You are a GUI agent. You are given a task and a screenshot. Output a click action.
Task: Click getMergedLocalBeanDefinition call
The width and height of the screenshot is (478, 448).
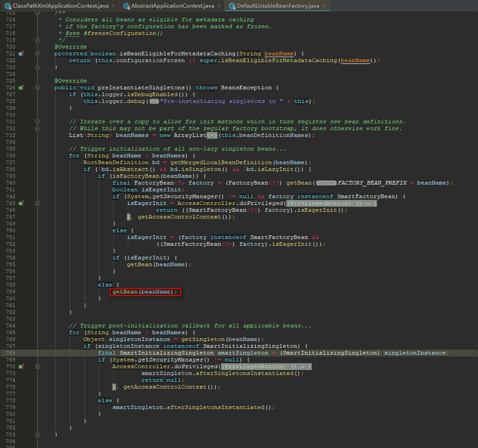click(221, 162)
